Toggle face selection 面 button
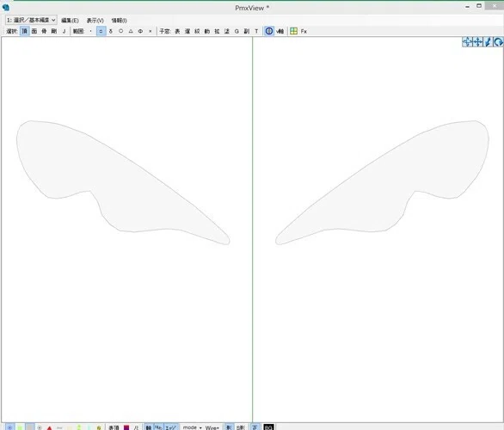This screenshot has height=430, width=504. [34, 31]
